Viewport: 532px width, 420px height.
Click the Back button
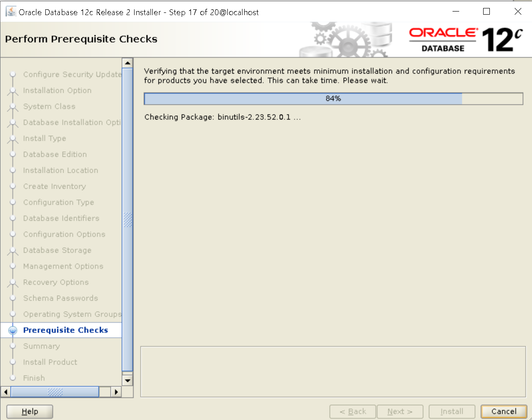353,412
